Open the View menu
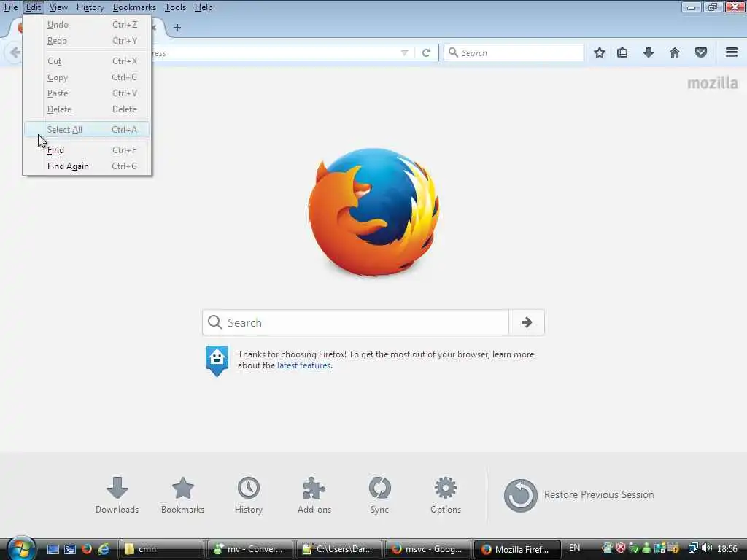The width and height of the screenshot is (747, 560). 58,7
